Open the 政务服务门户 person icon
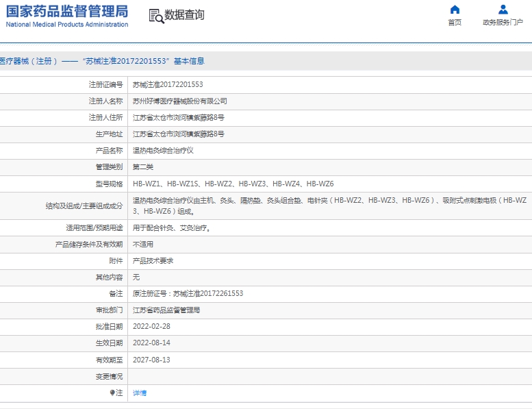The width and height of the screenshot is (532, 409). point(503,10)
